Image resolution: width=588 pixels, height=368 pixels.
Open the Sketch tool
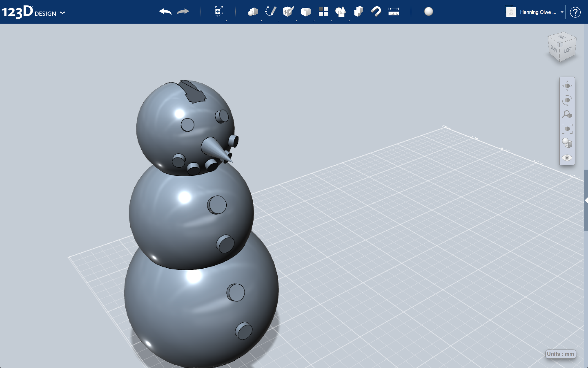pos(271,11)
